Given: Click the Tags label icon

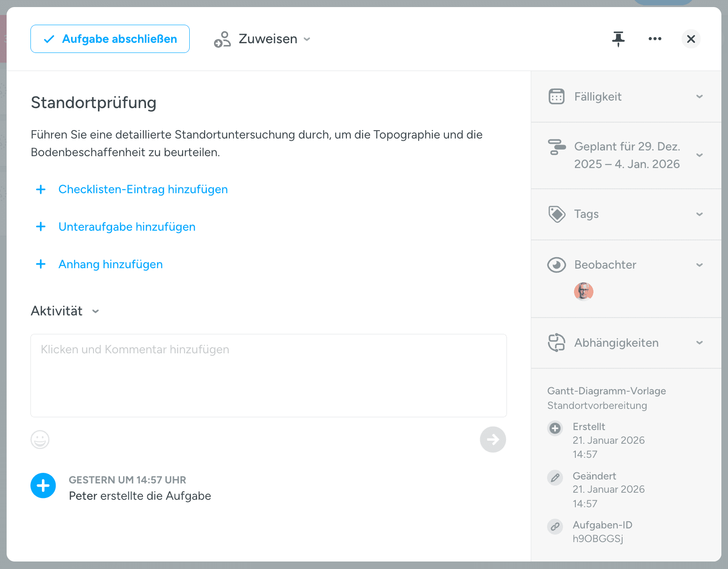Looking at the screenshot, I should (x=556, y=214).
